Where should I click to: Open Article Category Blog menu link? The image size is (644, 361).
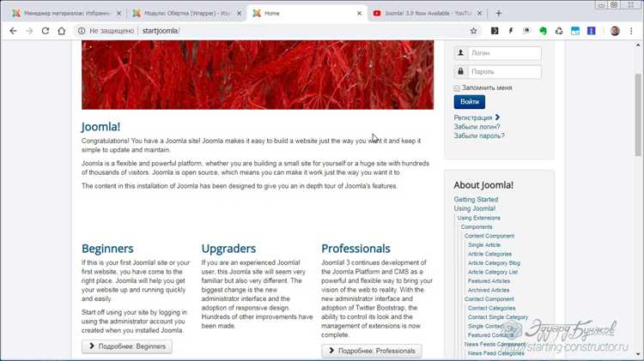(x=494, y=263)
